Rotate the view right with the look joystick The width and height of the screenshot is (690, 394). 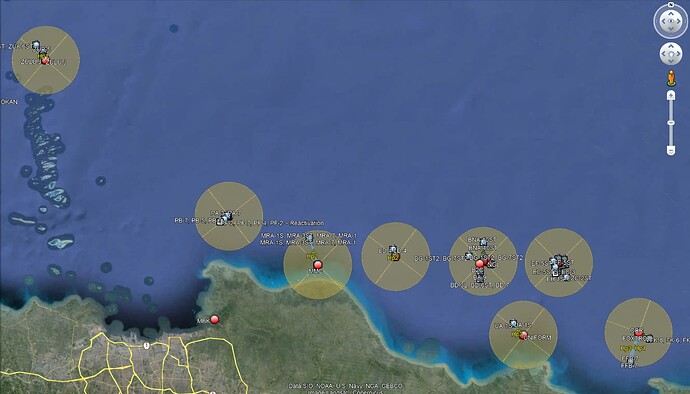pos(679,21)
